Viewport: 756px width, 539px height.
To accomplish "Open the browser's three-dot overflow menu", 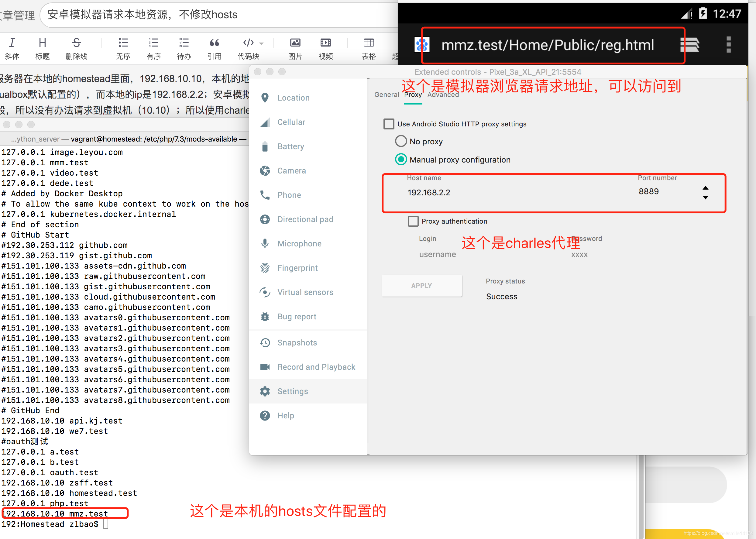I will [x=728, y=45].
